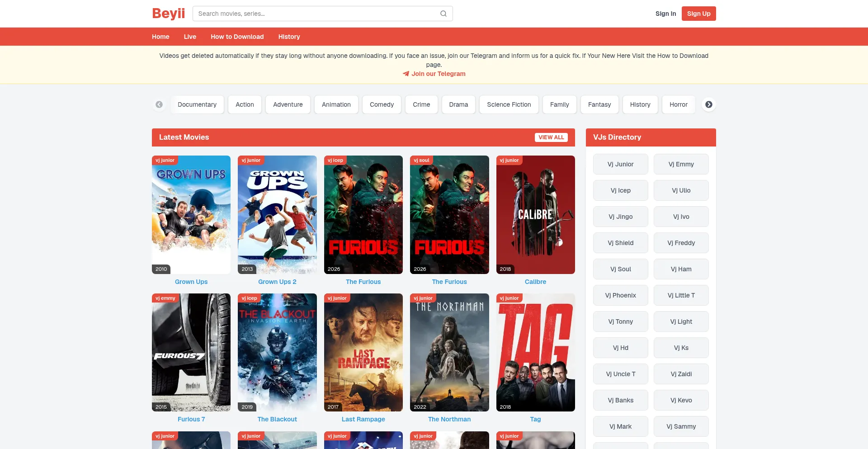Open Vj Icep in VJs Directory
Image resolution: width=868 pixels, height=449 pixels.
[621, 190]
